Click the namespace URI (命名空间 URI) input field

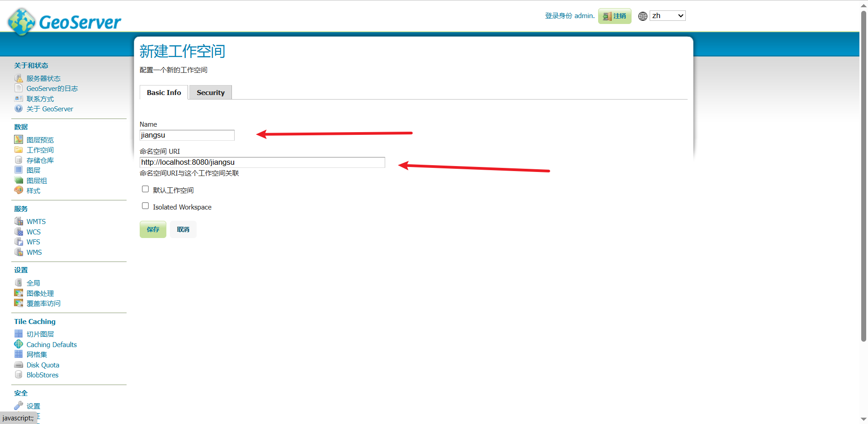click(262, 162)
